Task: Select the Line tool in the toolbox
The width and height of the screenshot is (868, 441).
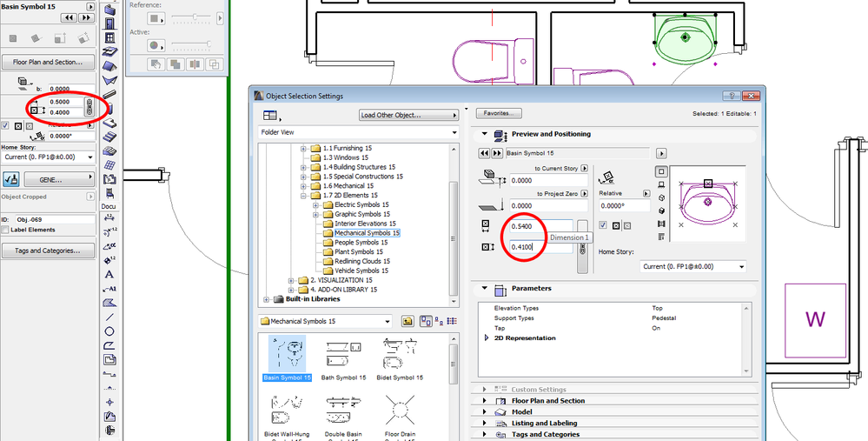Action: (x=109, y=317)
